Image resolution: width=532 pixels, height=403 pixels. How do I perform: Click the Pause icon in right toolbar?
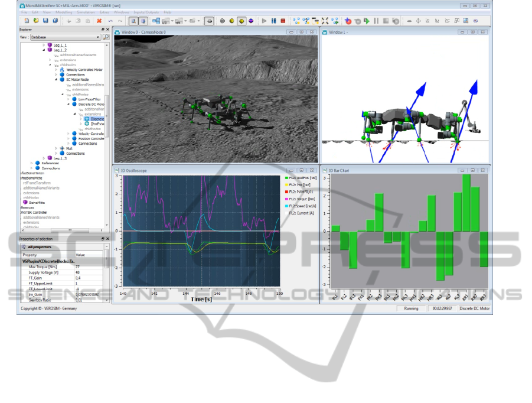[x=376, y=21]
